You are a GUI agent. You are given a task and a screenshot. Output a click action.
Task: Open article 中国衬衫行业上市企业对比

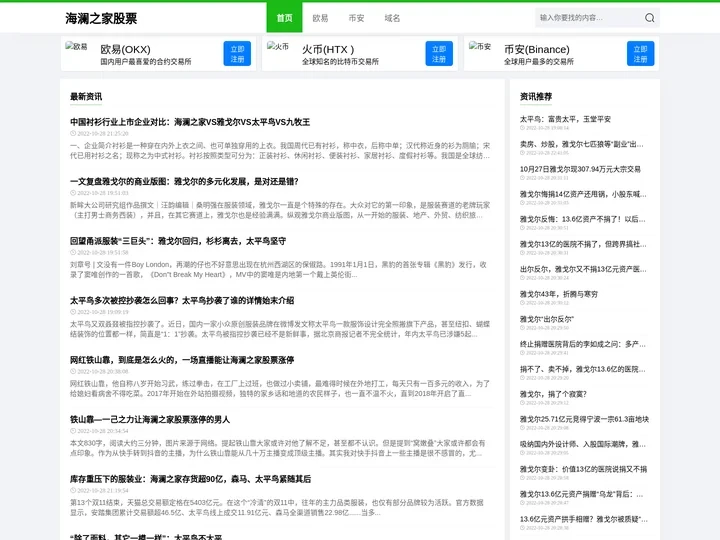pyautogui.click(x=190, y=122)
